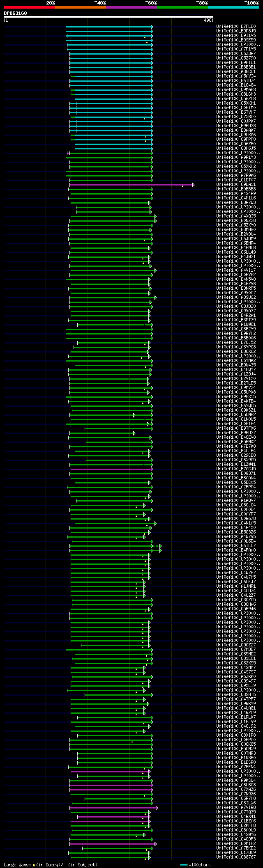Viewport: 263px width, 868px height.
Task: Select hit label UniRef100_A4VI17
Action: 236,270
